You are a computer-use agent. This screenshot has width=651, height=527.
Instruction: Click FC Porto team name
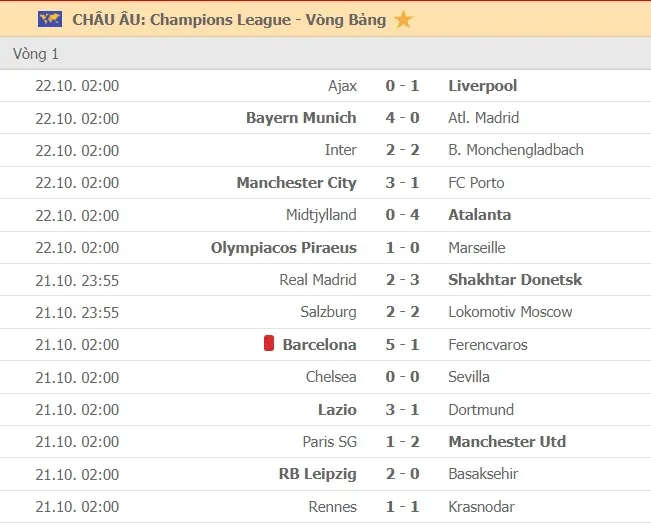[477, 182]
